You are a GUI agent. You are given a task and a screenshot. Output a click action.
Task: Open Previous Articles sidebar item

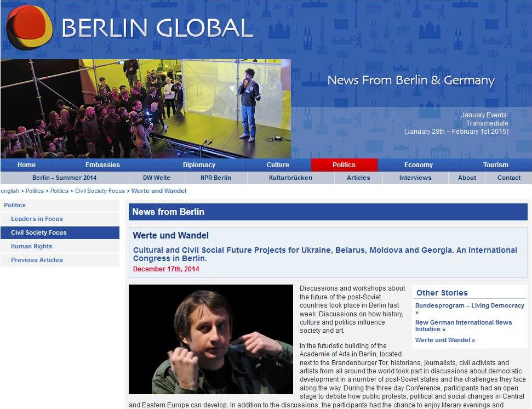click(60, 260)
